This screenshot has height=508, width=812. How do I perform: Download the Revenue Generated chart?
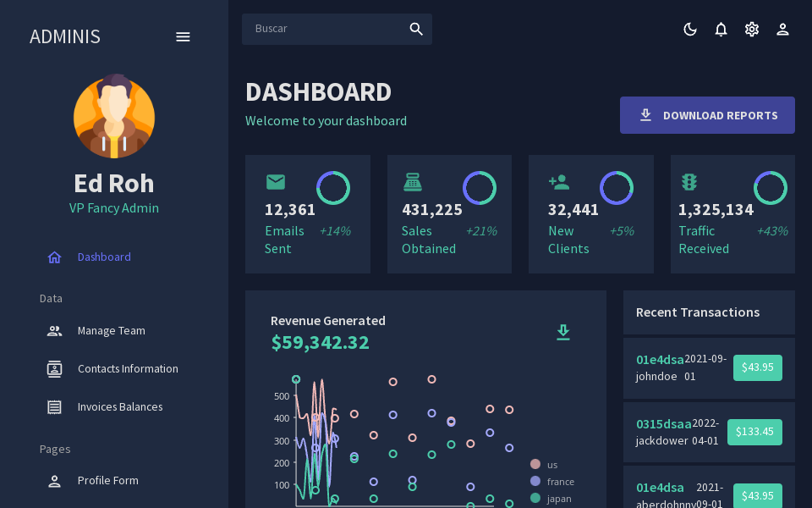point(563,332)
